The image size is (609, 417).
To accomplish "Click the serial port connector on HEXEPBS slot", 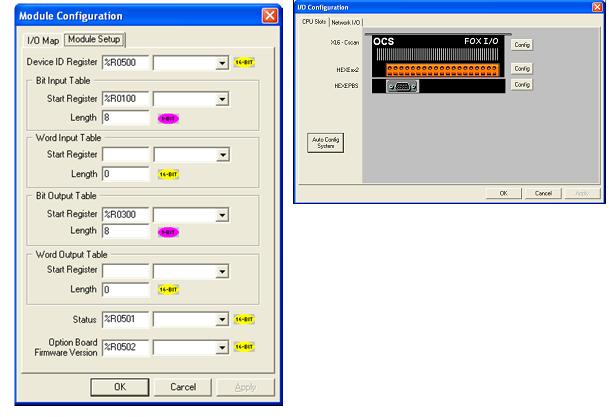I will [x=400, y=87].
